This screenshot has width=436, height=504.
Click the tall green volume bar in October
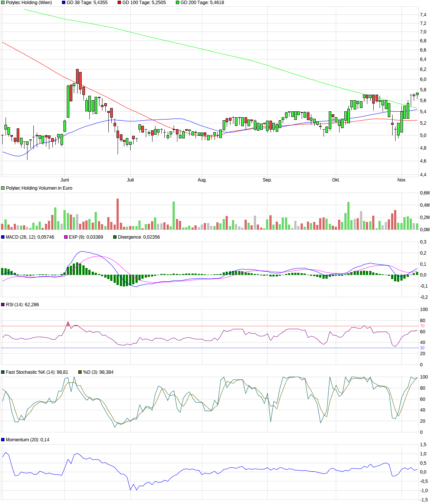coord(348,216)
